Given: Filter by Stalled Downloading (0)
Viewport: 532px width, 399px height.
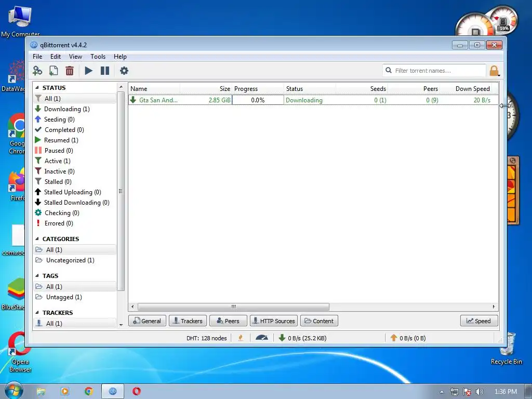Looking at the screenshot, I should [x=75, y=203].
